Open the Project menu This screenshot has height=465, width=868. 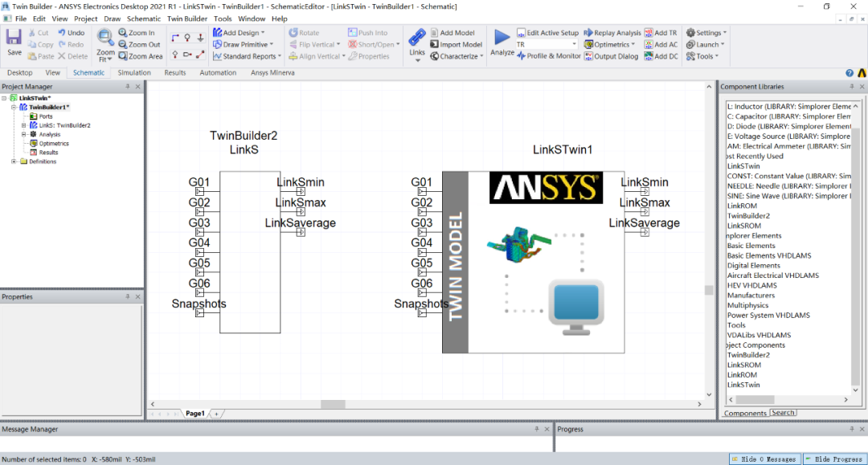(x=85, y=18)
